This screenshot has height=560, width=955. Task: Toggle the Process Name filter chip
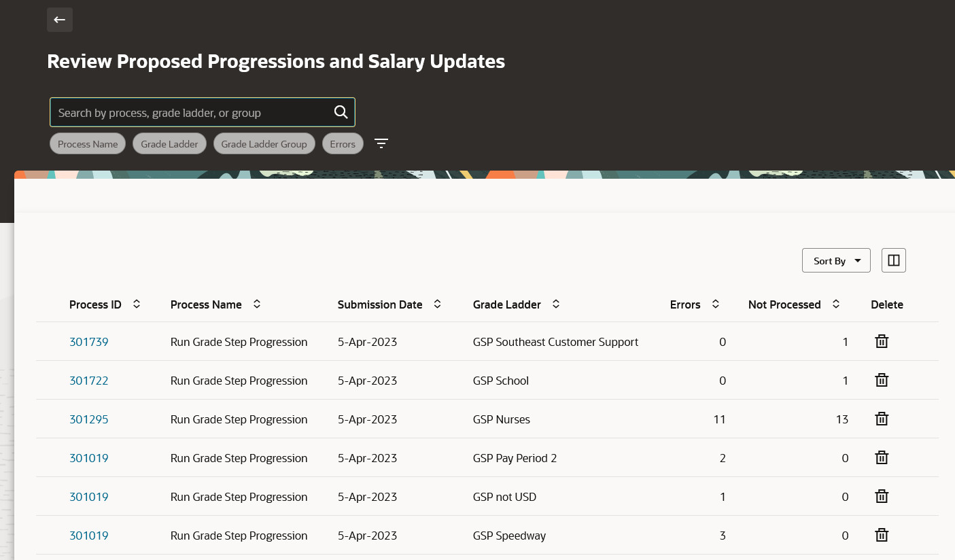pos(88,144)
